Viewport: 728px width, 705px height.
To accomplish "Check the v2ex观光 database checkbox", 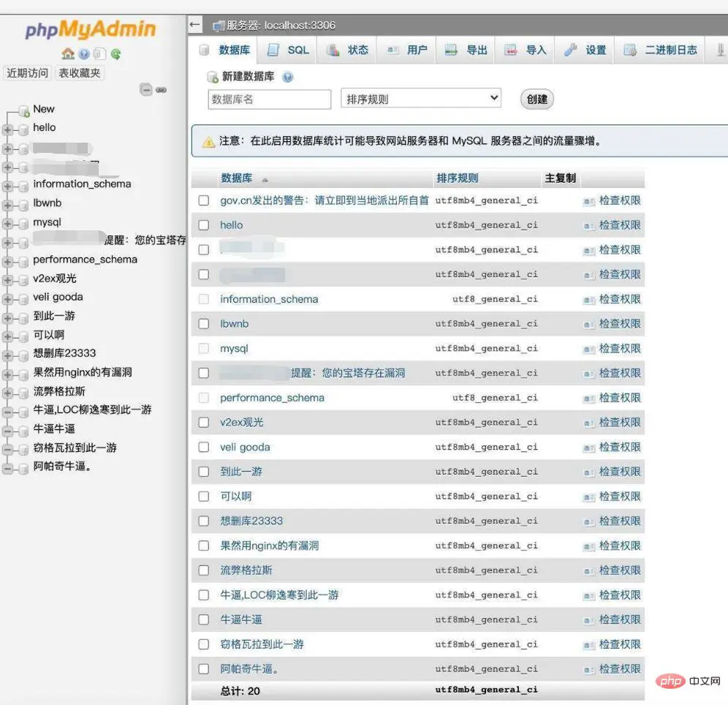I will tap(203, 422).
